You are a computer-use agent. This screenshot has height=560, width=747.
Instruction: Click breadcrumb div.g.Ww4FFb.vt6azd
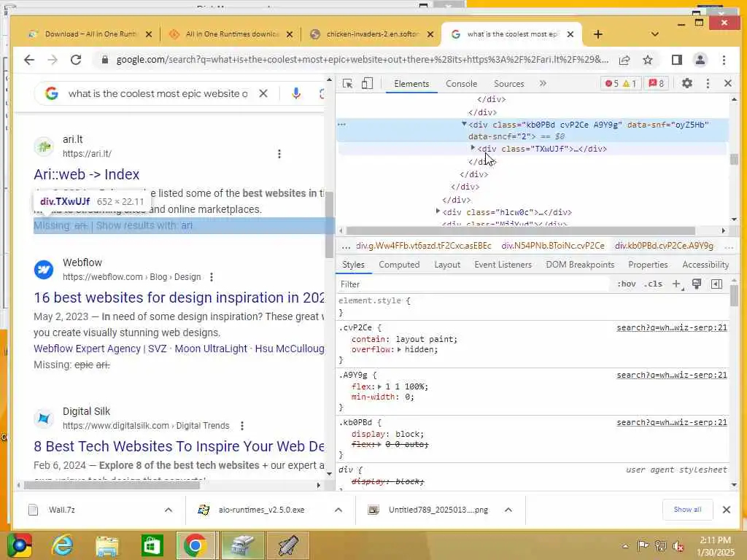pyautogui.click(x=424, y=246)
